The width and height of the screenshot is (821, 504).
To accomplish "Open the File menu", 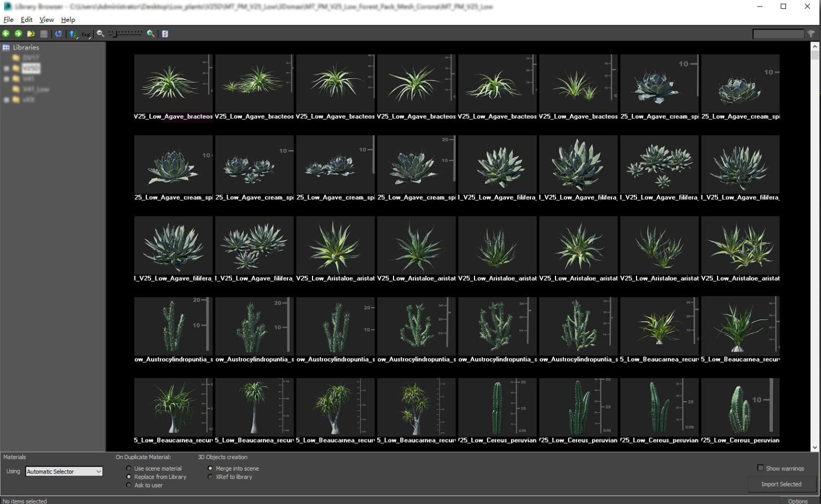I will (x=8, y=20).
